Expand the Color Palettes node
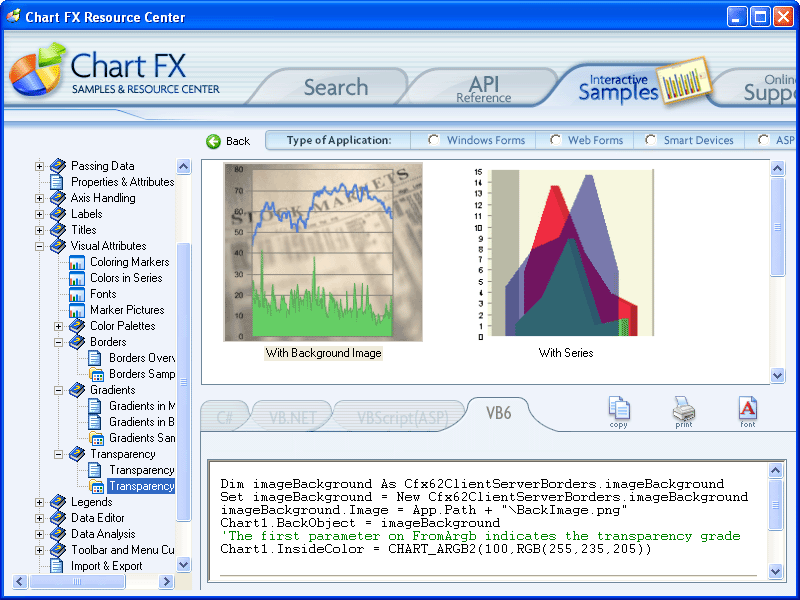Image resolution: width=800 pixels, height=600 pixels. click(x=58, y=326)
